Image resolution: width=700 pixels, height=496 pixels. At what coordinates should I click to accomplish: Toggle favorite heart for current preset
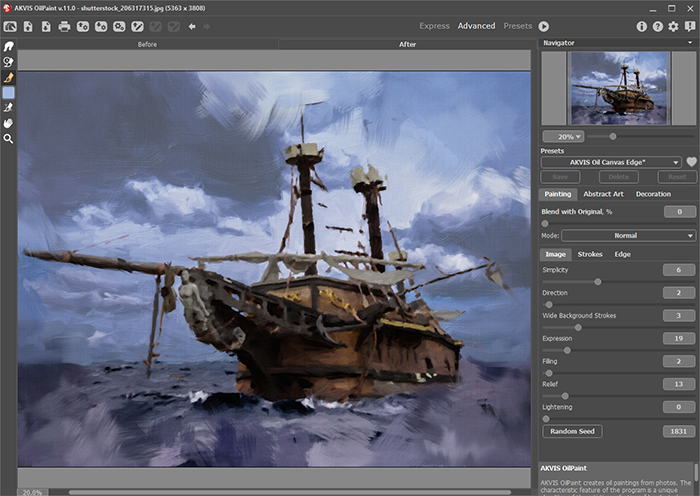pos(690,162)
